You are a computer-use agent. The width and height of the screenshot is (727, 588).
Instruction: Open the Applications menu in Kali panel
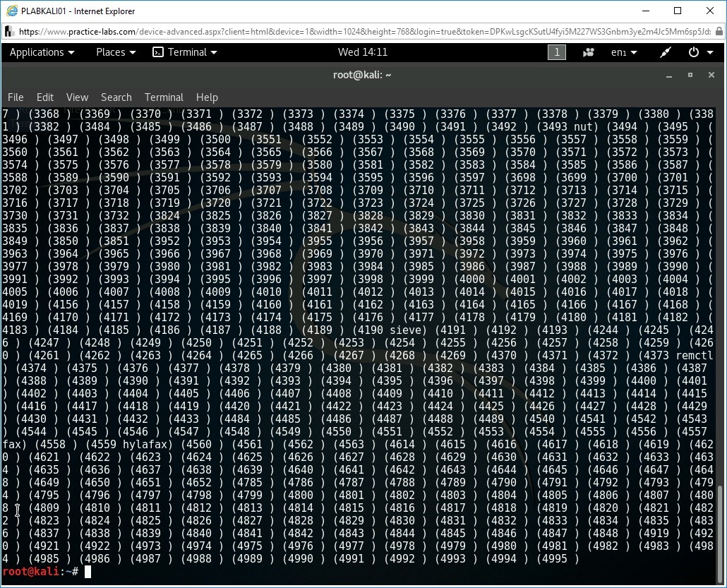click(x=42, y=52)
